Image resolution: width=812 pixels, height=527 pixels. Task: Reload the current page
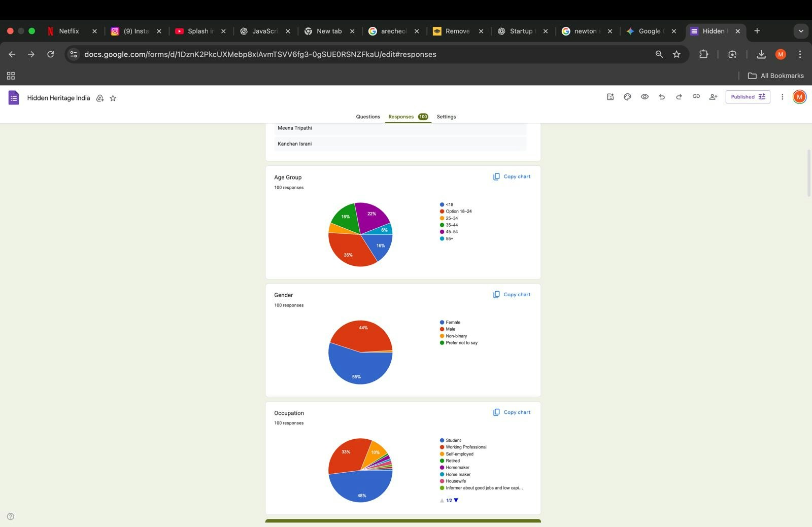[x=50, y=54]
